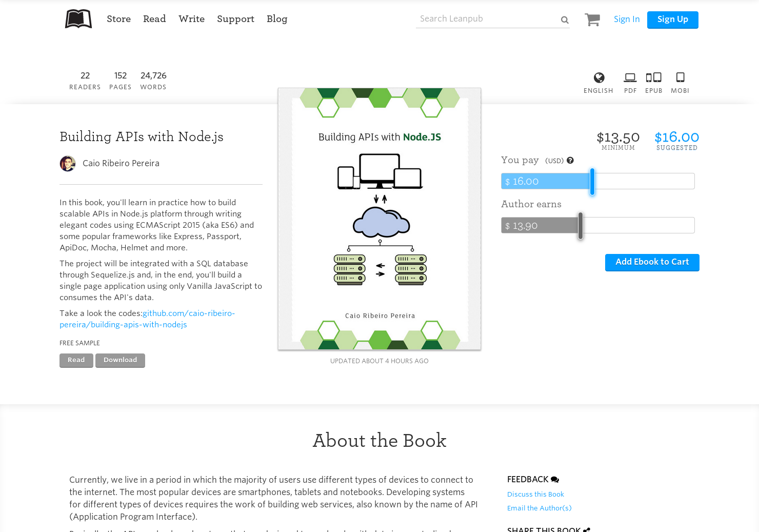Screen dimensions: 759x532
Task: Select the PDF format icon
Action: click(630, 78)
